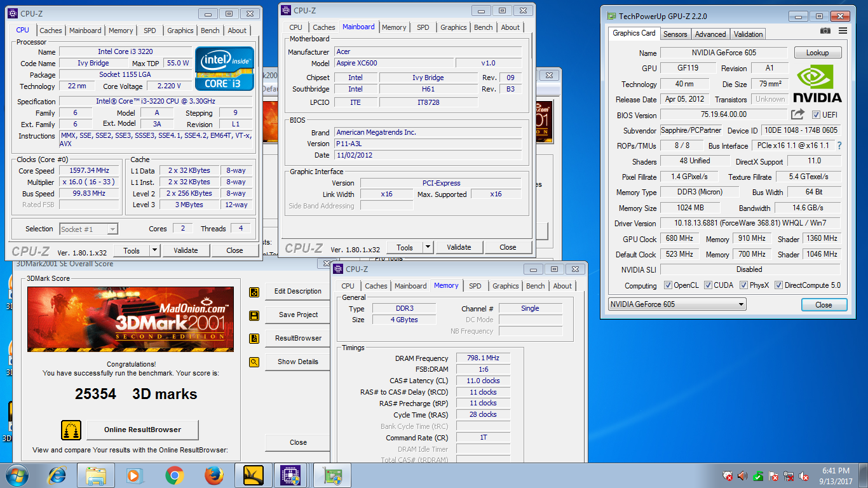This screenshot has width=868, height=488.
Task: Open the Socket #1 selection dropdown
Action: click(89, 229)
